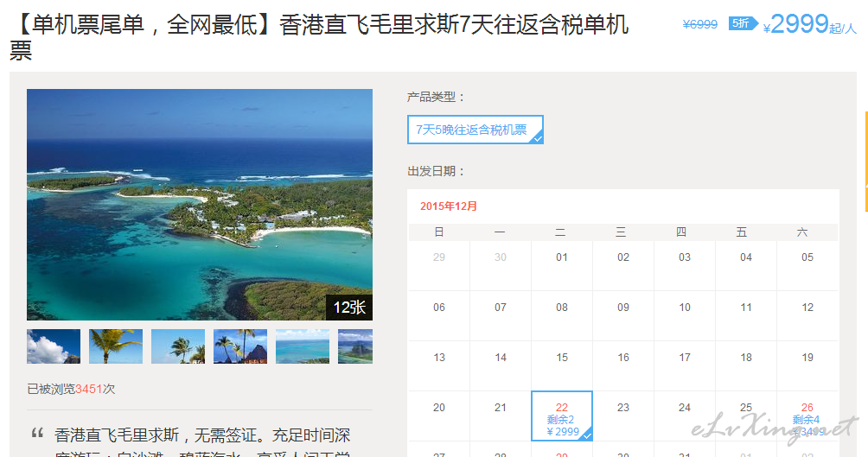Click calendar date 21

coord(501,407)
